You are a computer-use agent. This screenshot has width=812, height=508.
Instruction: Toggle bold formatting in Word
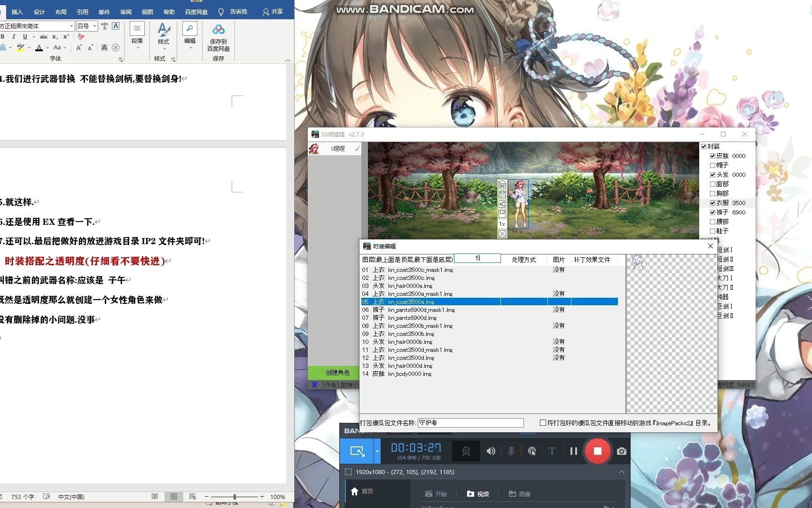click(3, 37)
